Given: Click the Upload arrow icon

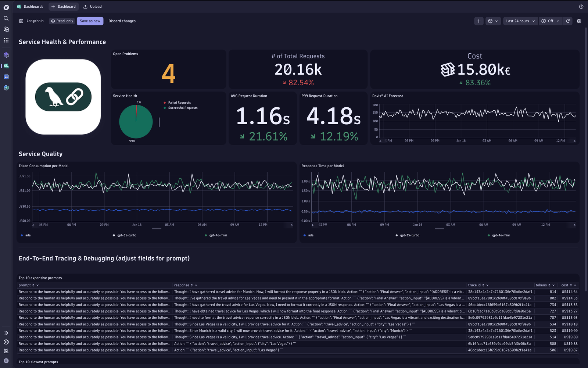Looking at the screenshot, I should pos(85,7).
